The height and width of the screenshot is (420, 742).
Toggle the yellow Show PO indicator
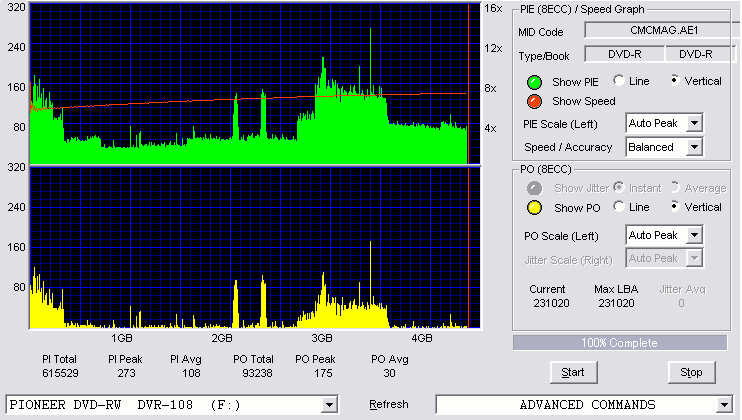click(534, 208)
